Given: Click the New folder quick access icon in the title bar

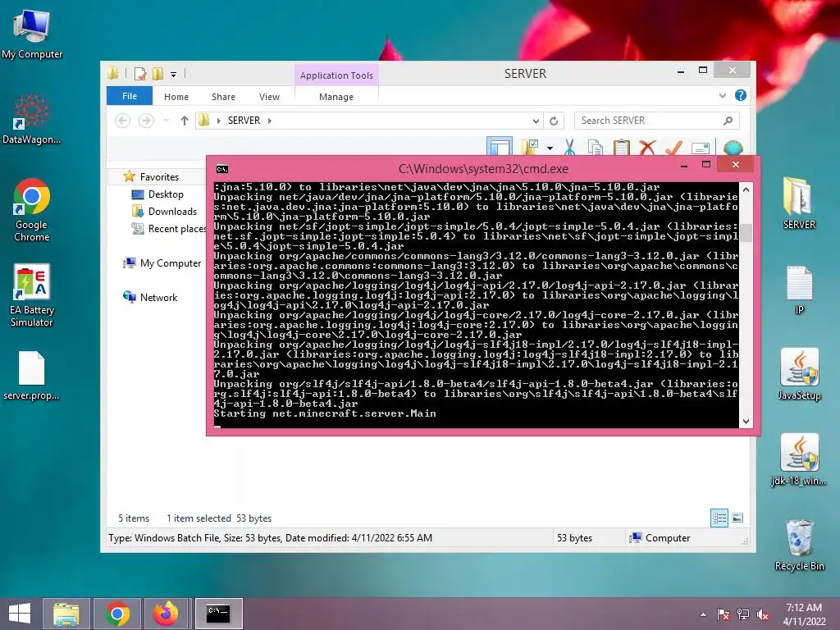Looking at the screenshot, I should (x=157, y=74).
